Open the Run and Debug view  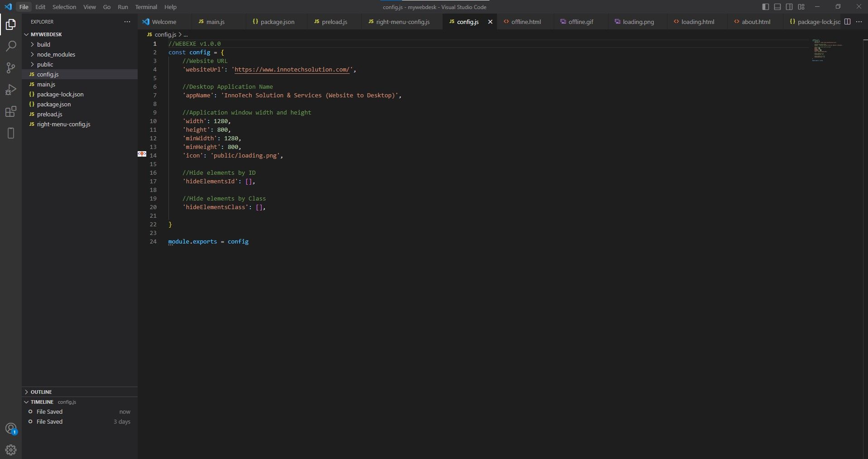coord(11,90)
